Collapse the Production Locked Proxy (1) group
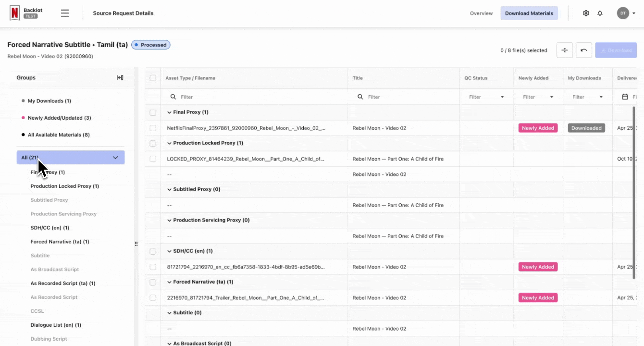Screen dimensions: 644x346 point(169,143)
